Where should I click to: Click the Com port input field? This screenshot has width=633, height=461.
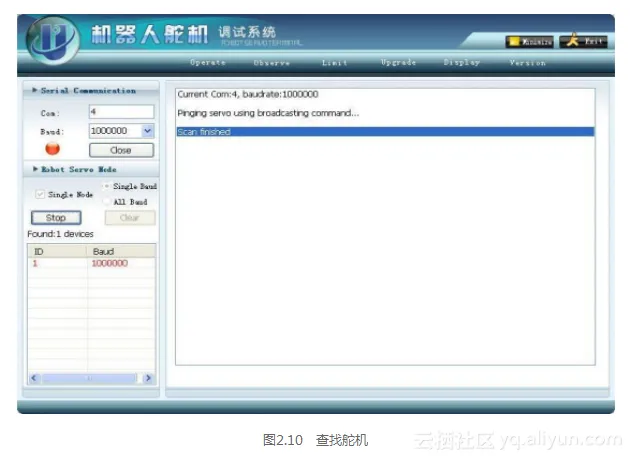[x=122, y=112]
